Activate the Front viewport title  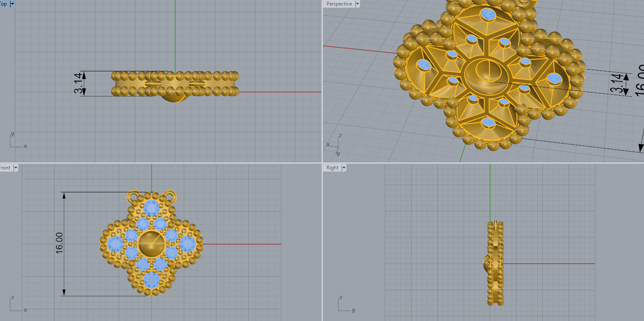[x=5, y=168]
